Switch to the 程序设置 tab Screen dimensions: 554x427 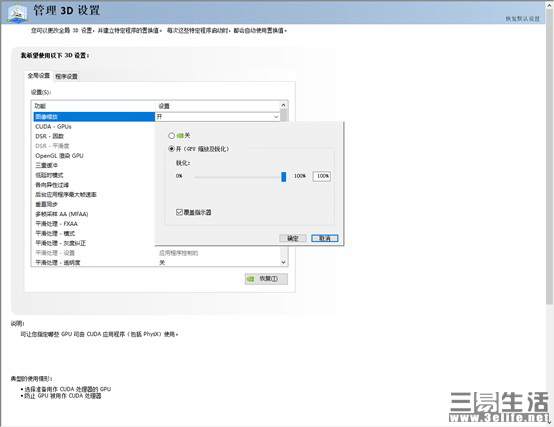coord(66,76)
